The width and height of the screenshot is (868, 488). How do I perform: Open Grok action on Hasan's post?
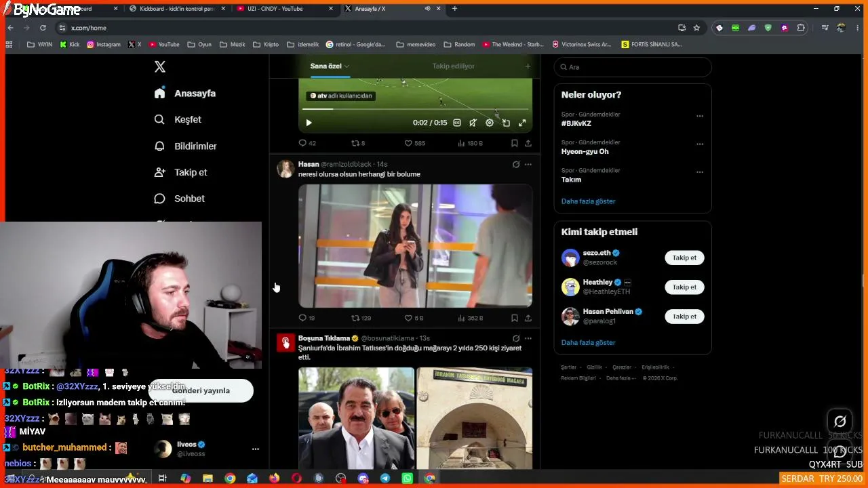pos(516,164)
